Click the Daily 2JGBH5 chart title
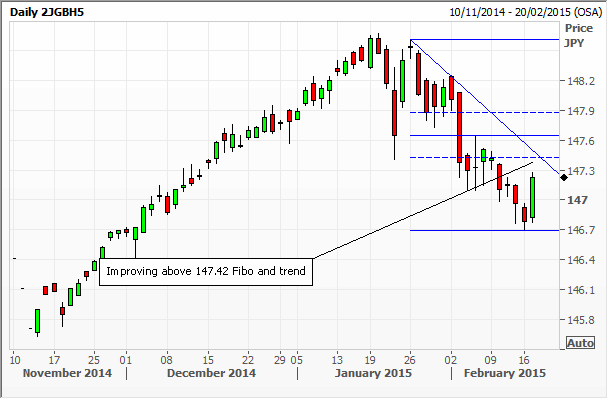The image size is (608, 399). coord(47,12)
